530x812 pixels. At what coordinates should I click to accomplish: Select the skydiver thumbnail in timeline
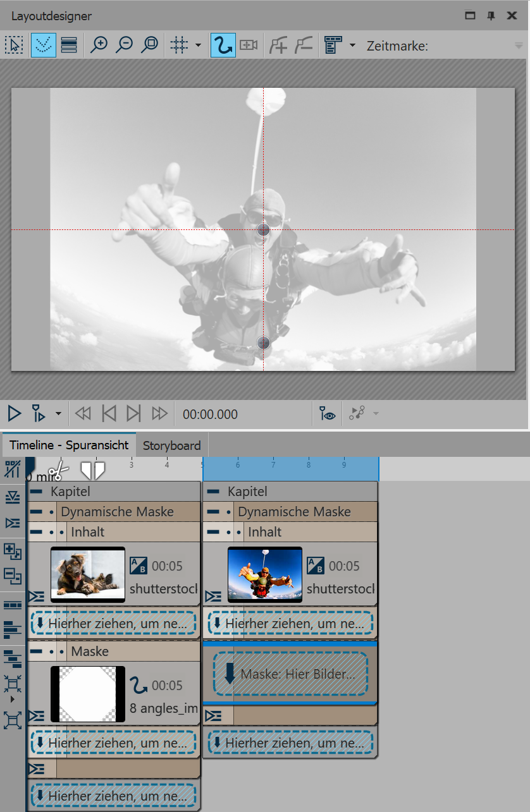click(x=264, y=574)
